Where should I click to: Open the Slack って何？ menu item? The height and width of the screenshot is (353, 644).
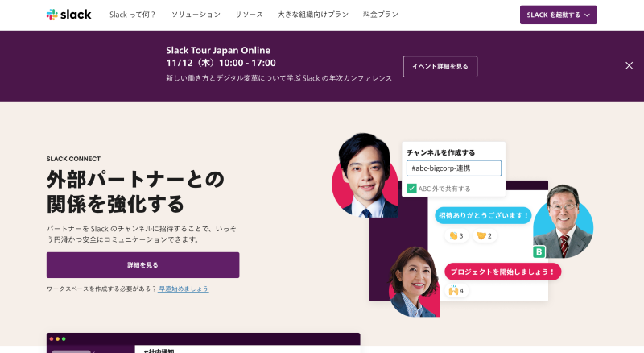[x=133, y=15]
